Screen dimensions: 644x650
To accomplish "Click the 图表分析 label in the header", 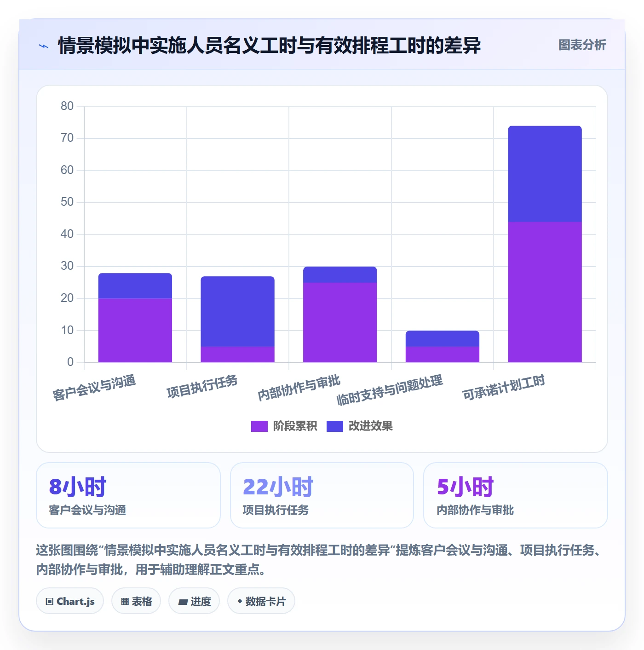I will click(582, 45).
